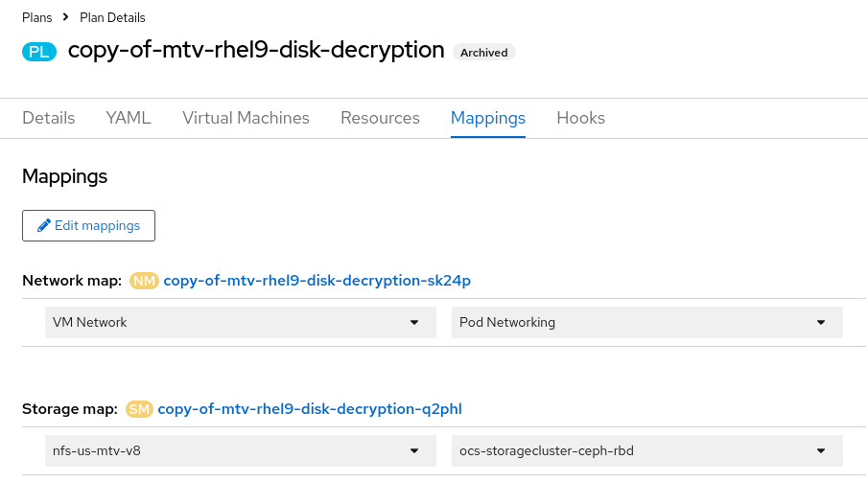Image resolution: width=868 pixels, height=482 pixels.
Task: Go to the Virtual Machines tab
Action: (x=246, y=118)
